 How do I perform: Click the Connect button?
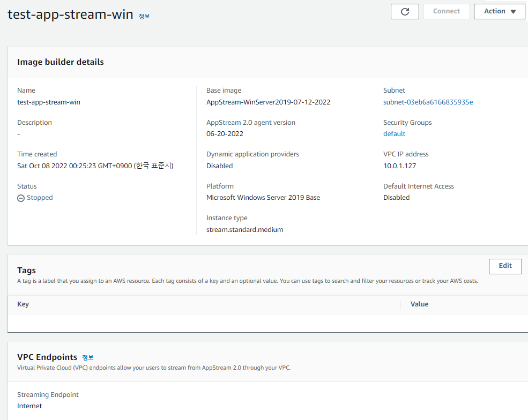click(446, 11)
